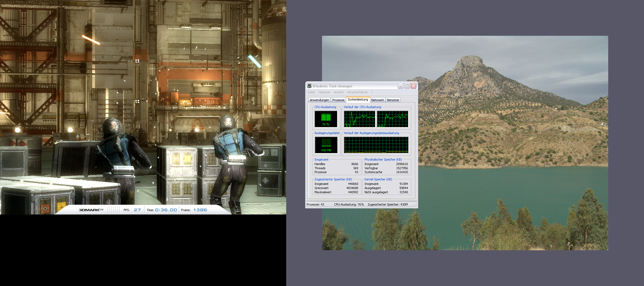Click the CPU-Auslastung 76 % meter
This screenshot has width=644, height=286.
click(326, 119)
